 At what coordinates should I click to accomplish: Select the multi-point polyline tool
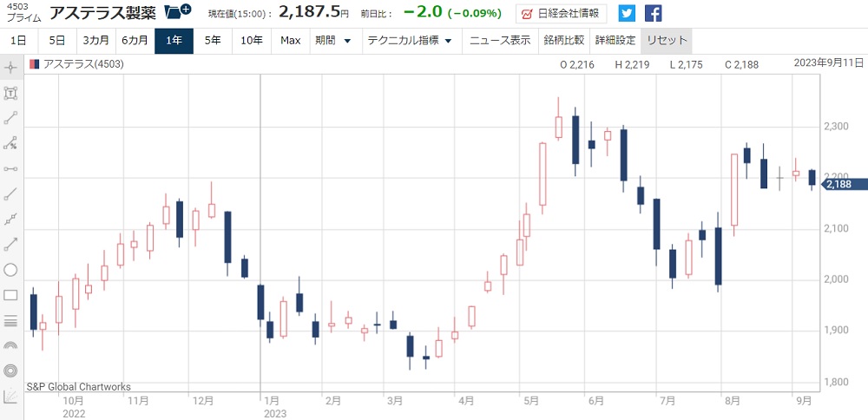[10, 220]
